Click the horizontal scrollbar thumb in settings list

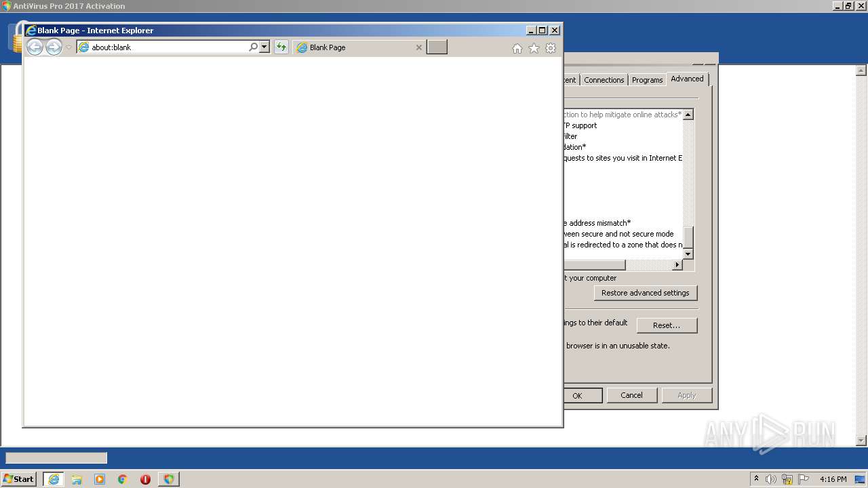click(594, 265)
